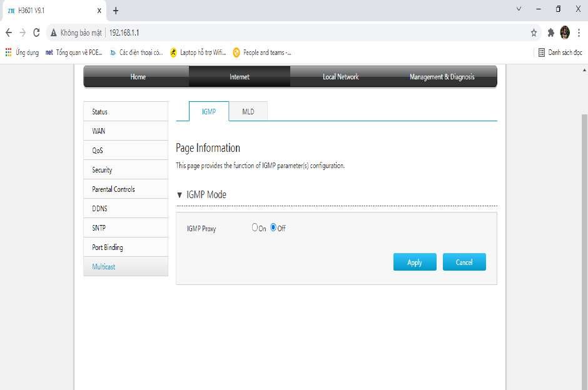Open the Local Network menu
This screenshot has width=588, height=390.
tap(340, 76)
